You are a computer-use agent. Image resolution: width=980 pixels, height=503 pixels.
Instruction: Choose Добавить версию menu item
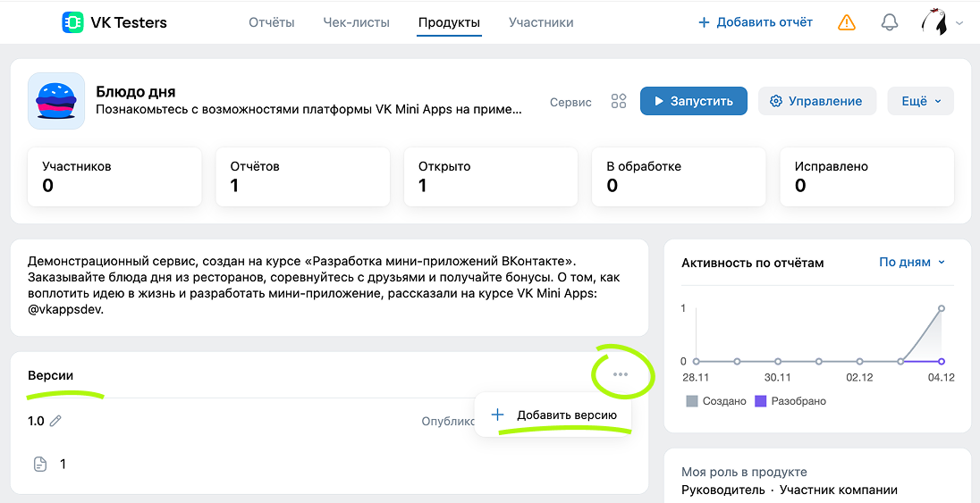tap(553, 415)
